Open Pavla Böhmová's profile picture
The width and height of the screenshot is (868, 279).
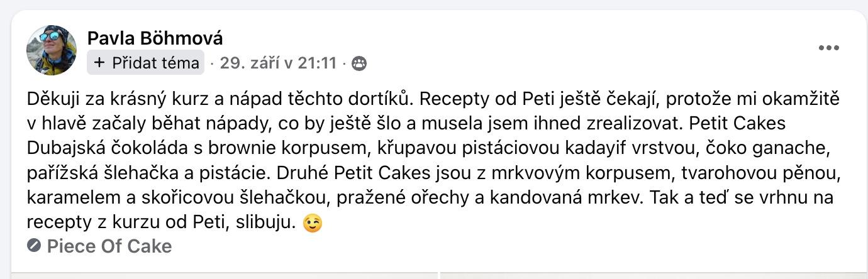[52, 50]
